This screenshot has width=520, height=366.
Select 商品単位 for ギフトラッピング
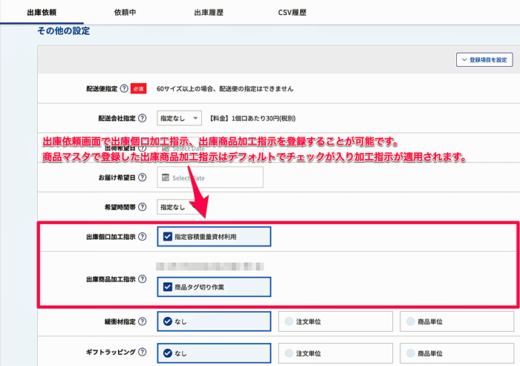(457, 353)
